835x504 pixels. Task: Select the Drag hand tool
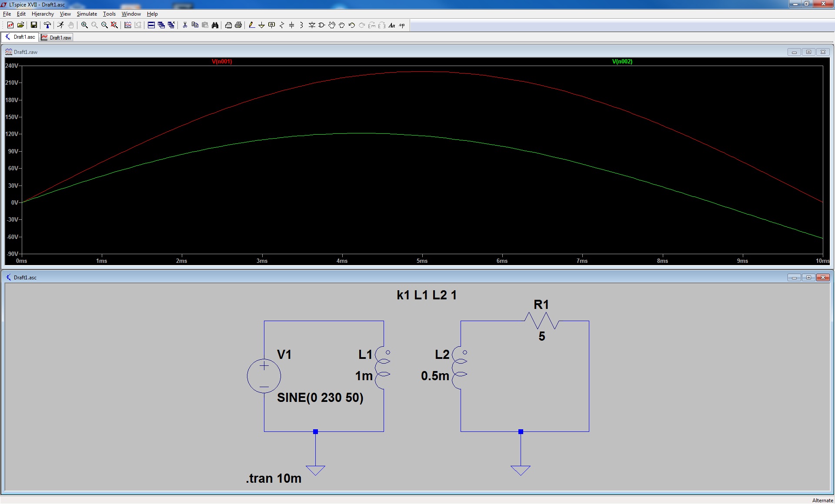342,25
